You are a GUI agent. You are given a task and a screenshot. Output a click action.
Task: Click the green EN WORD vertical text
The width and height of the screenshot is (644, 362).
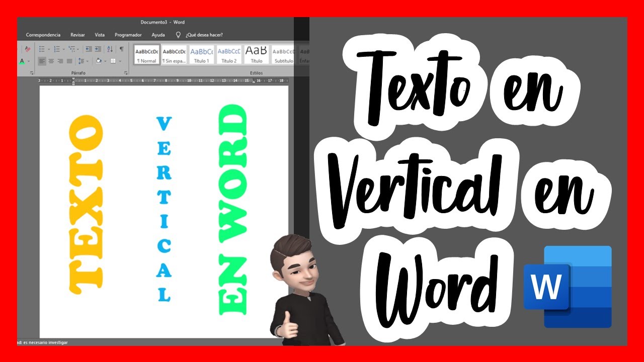pos(233,210)
